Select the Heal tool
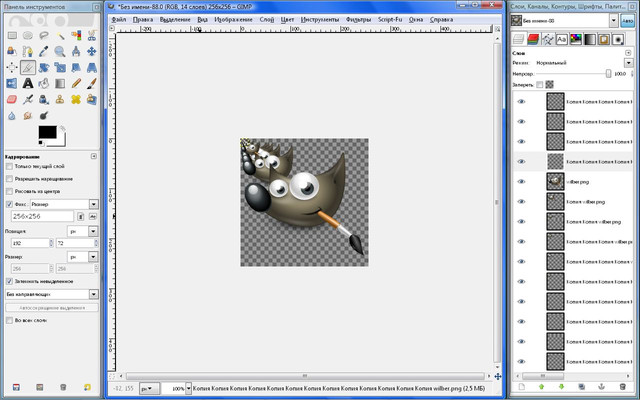640x400 pixels. pos(76,99)
